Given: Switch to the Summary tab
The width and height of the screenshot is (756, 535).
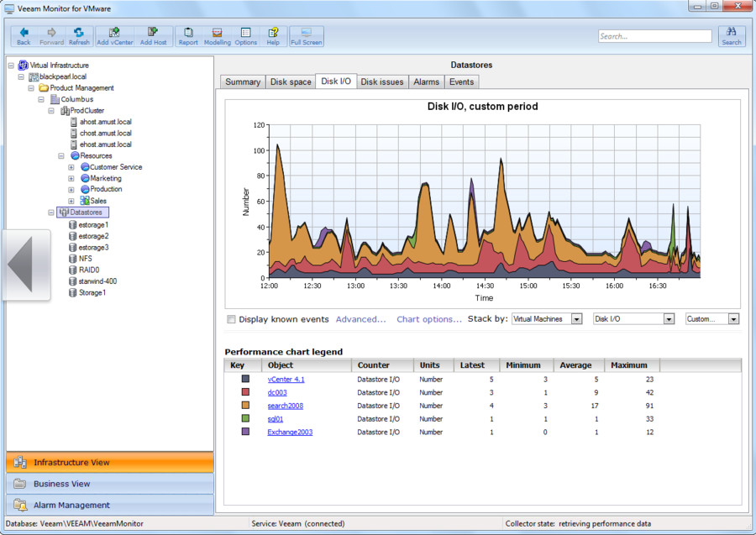Looking at the screenshot, I should point(243,82).
